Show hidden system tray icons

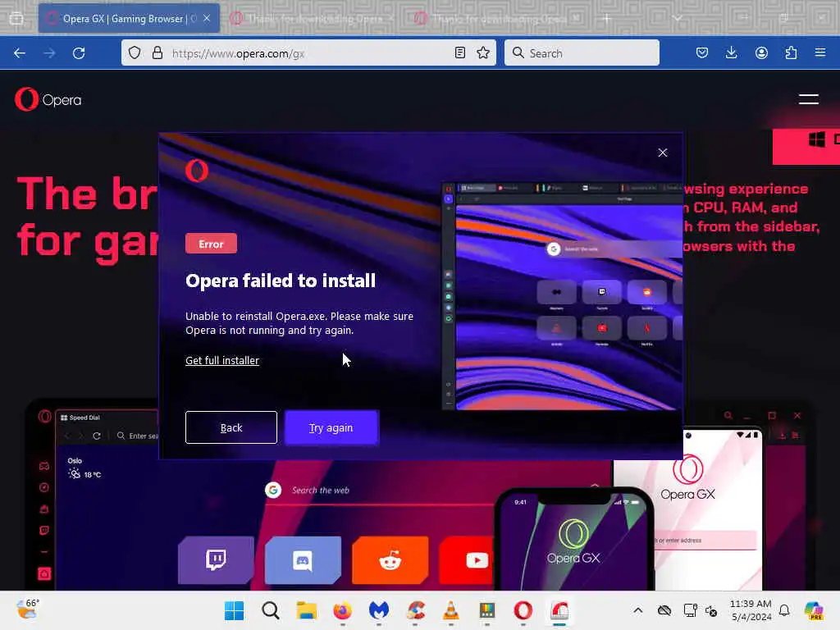pos(637,610)
